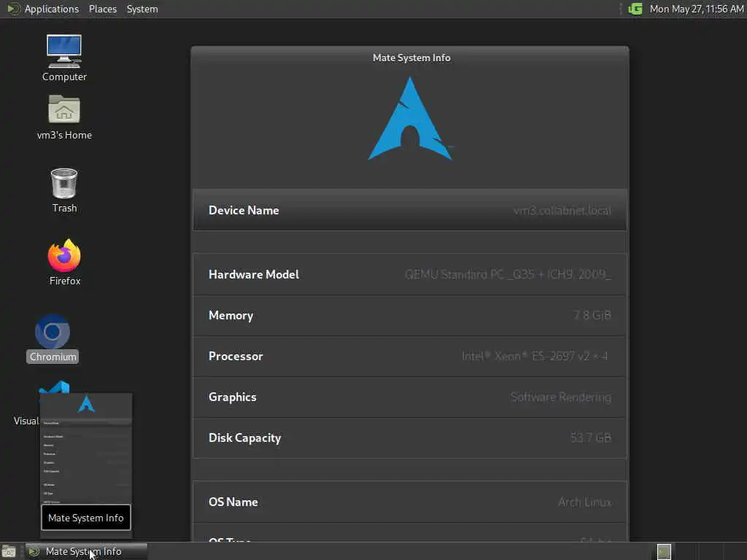This screenshot has height=560, width=747.
Task: Click the Mate System Info title bar
Action: coord(410,58)
